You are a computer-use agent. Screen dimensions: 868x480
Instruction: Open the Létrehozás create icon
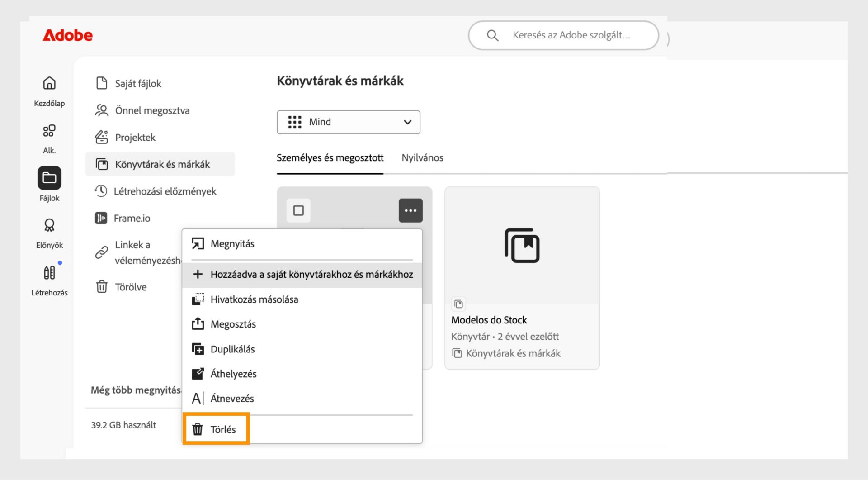49,273
